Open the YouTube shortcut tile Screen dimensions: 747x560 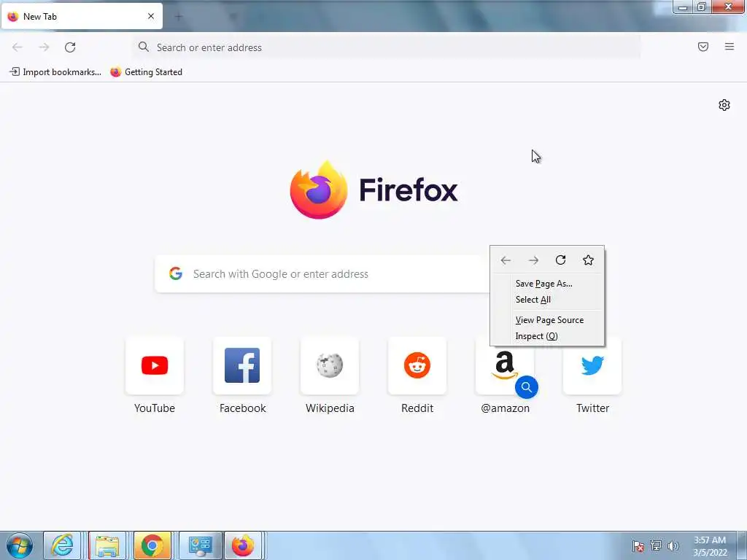click(x=155, y=366)
